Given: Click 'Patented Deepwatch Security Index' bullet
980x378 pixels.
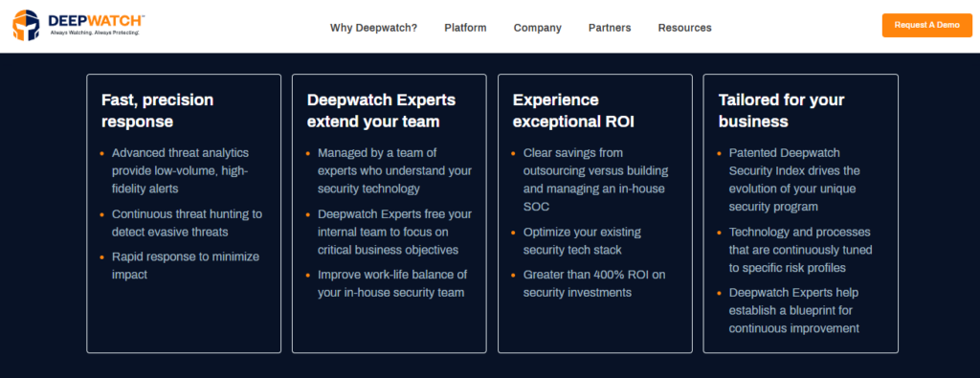Looking at the screenshot, I should 794,179.
